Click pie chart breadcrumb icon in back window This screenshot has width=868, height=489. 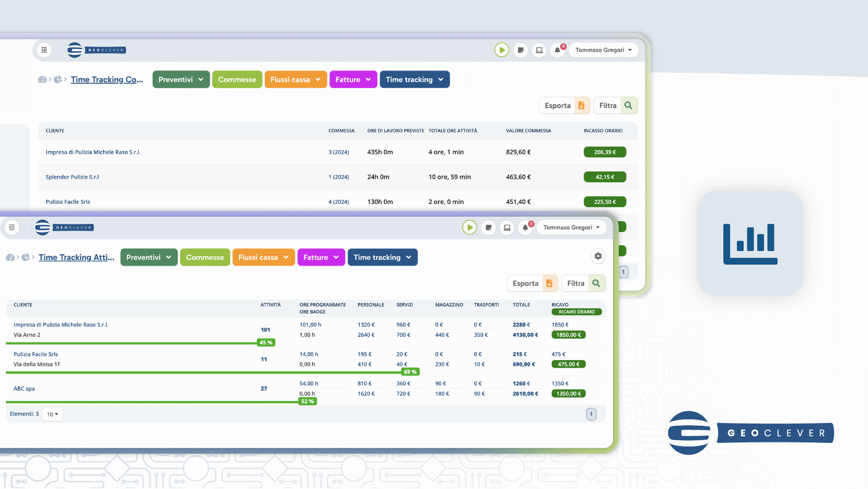[58, 80]
